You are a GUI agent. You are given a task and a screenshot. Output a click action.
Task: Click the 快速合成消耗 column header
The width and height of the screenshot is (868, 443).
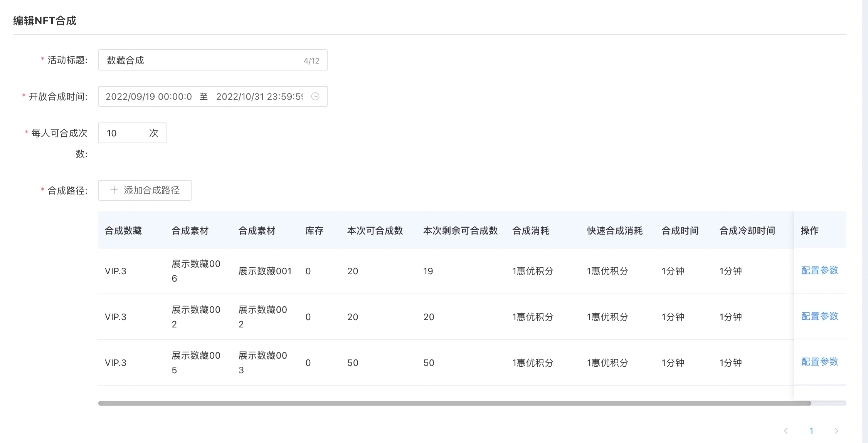pos(615,231)
